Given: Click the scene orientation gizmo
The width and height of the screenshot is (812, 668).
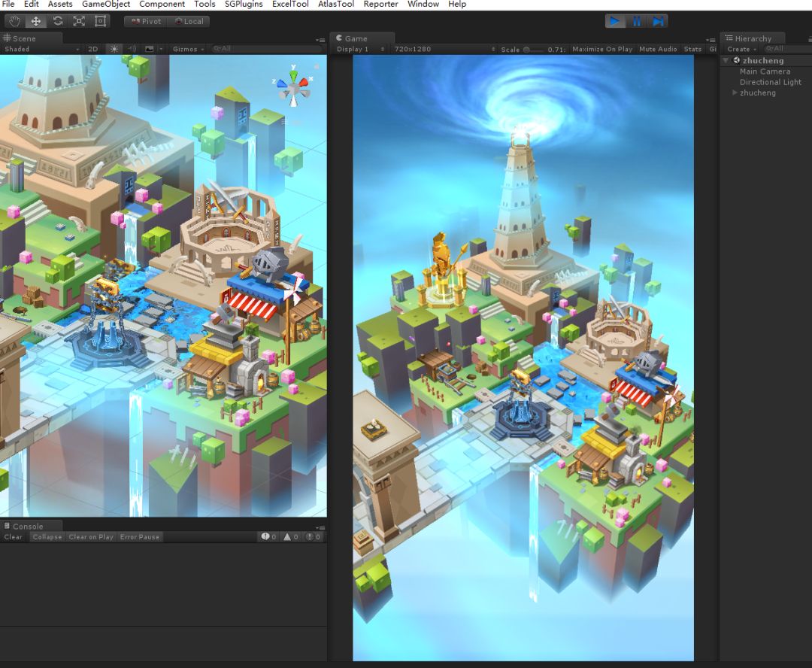Looking at the screenshot, I should click(294, 88).
